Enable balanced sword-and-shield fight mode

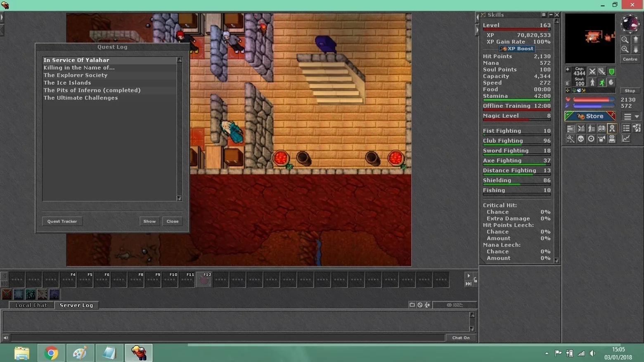point(602,72)
